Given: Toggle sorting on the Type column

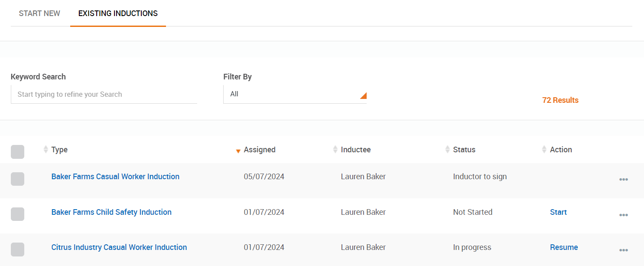Looking at the screenshot, I should coord(46,149).
